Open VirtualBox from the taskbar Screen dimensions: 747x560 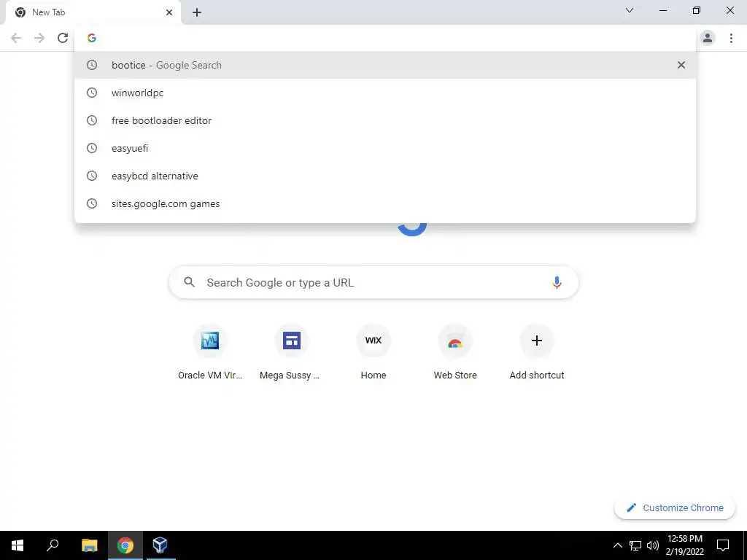click(160, 545)
